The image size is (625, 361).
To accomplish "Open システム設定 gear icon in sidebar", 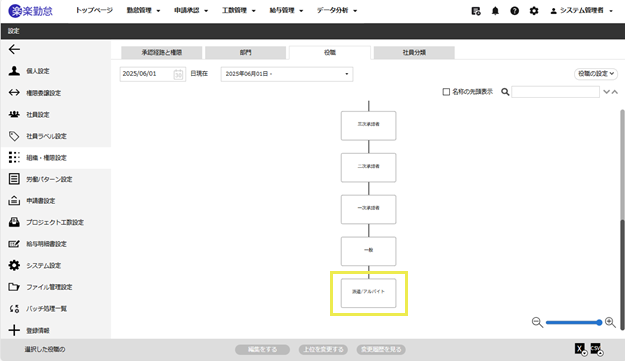I will click(14, 265).
